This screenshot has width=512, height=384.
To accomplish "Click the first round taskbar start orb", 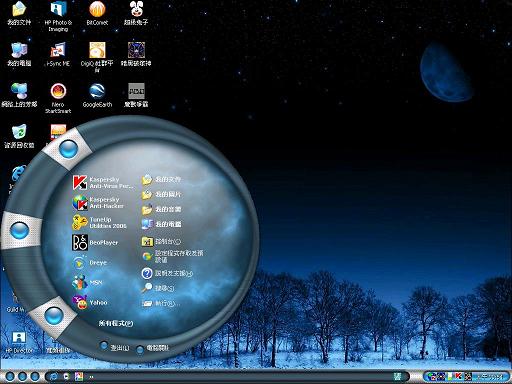I will click(10, 377).
